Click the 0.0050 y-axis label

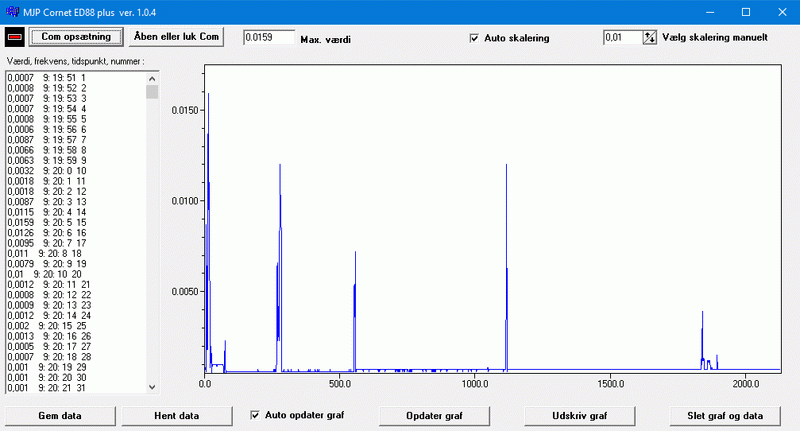[185, 292]
